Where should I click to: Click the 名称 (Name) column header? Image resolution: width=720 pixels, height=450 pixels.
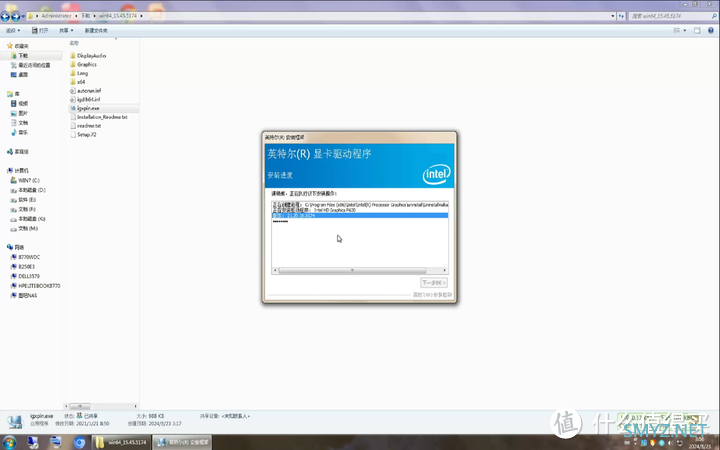pos(74,43)
